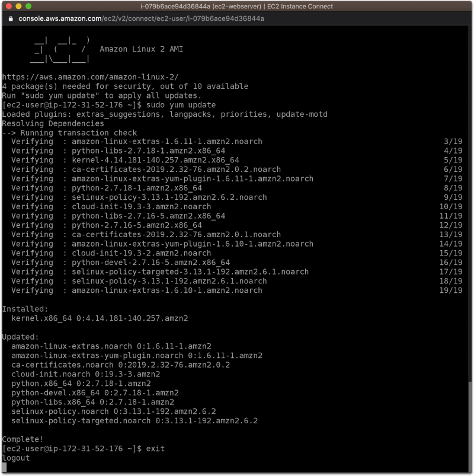Screen dimensions: 474x476
Task: Click the 'Complete!' message
Action: 23,439
